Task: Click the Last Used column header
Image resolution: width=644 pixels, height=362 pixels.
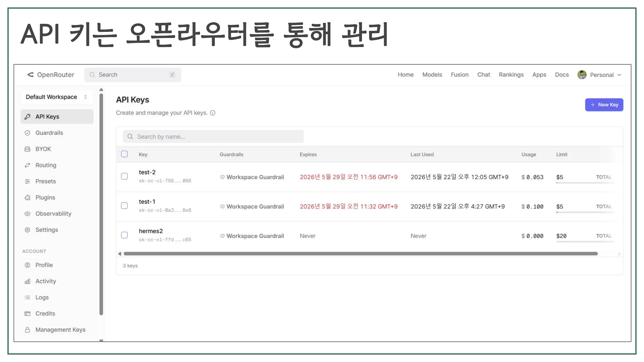Action: [x=422, y=154]
